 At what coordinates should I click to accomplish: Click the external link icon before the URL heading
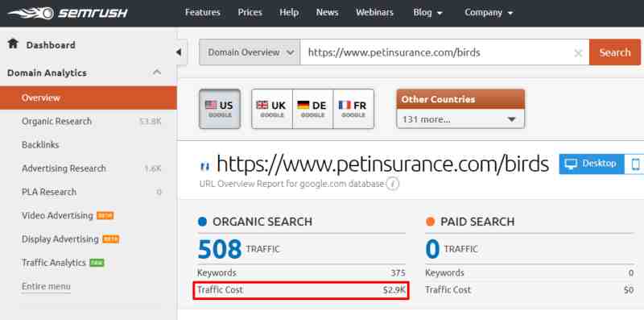pos(204,166)
